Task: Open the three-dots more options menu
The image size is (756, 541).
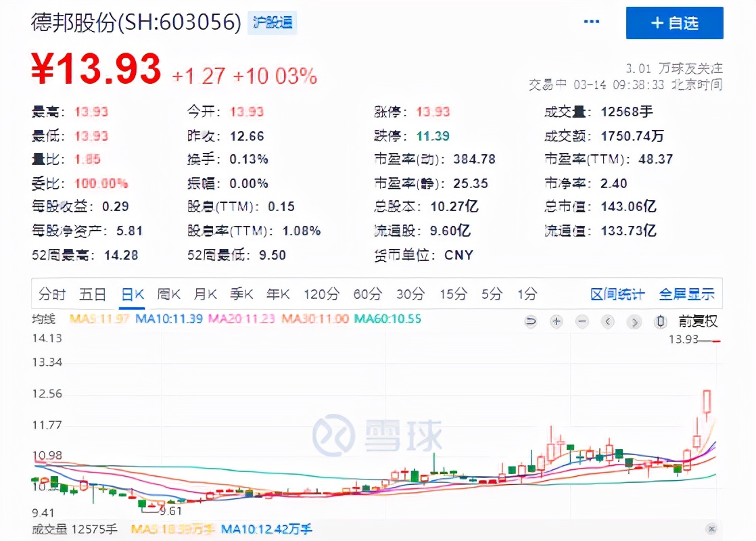Action: [592, 22]
